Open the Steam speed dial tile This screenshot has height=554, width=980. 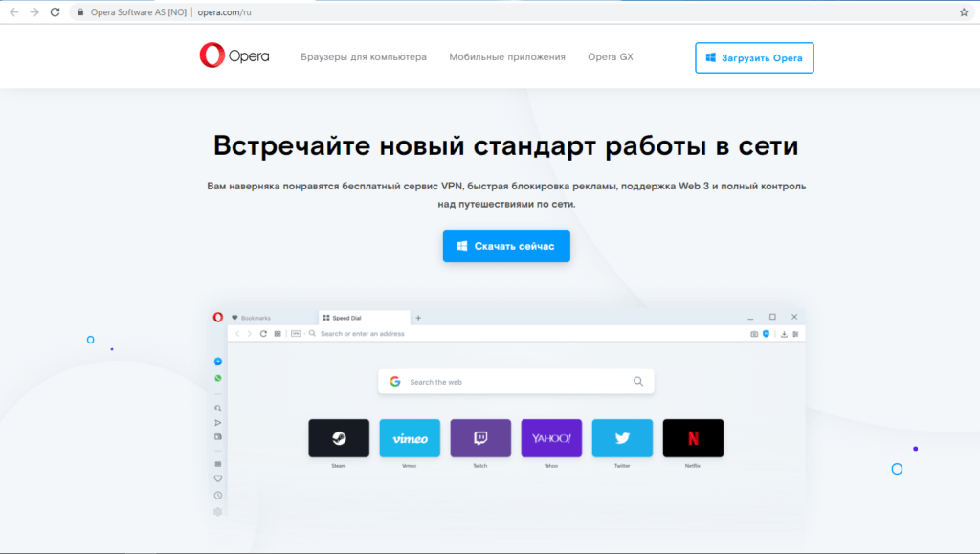click(x=339, y=438)
